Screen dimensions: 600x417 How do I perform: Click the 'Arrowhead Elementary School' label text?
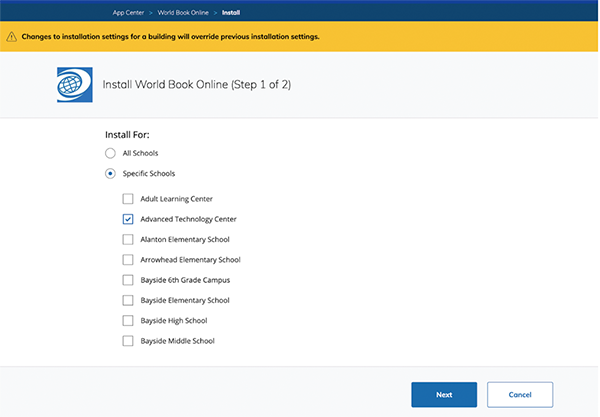point(190,260)
